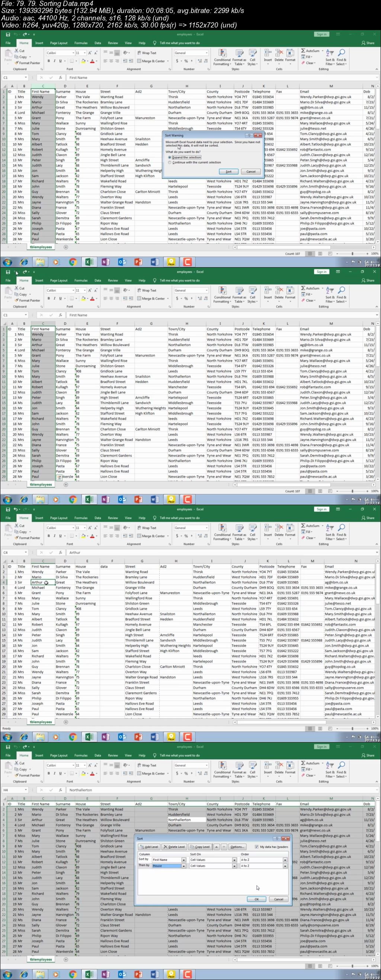The height and width of the screenshot is (980, 381).
Task: Expand Name Box dropdown showing C4
Action: pyautogui.click(x=26, y=552)
